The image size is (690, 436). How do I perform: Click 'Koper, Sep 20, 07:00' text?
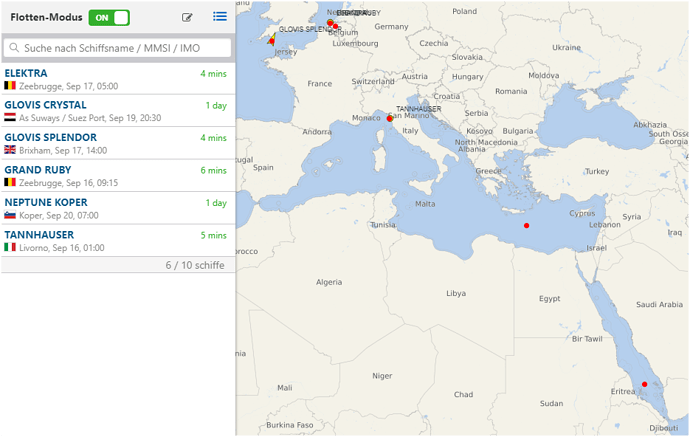point(59,216)
